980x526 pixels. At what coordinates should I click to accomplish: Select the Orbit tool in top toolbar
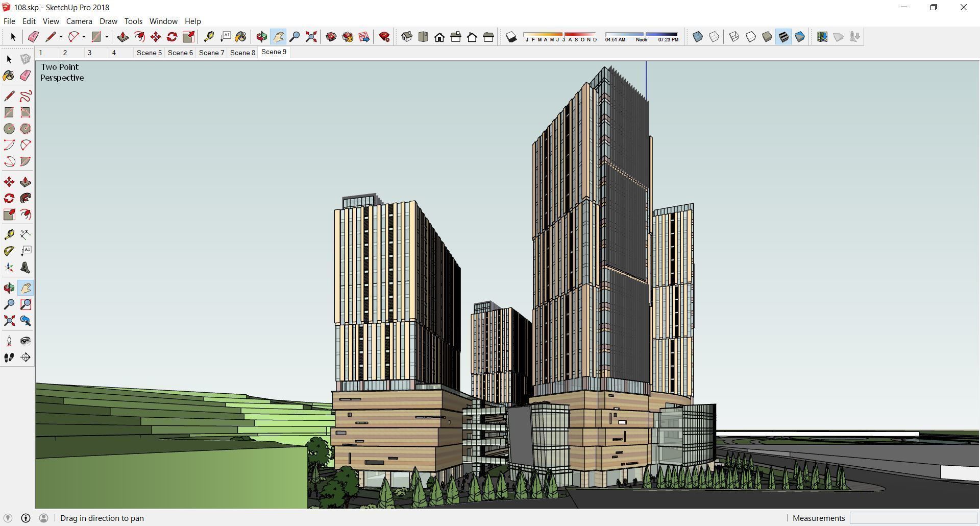coord(261,37)
